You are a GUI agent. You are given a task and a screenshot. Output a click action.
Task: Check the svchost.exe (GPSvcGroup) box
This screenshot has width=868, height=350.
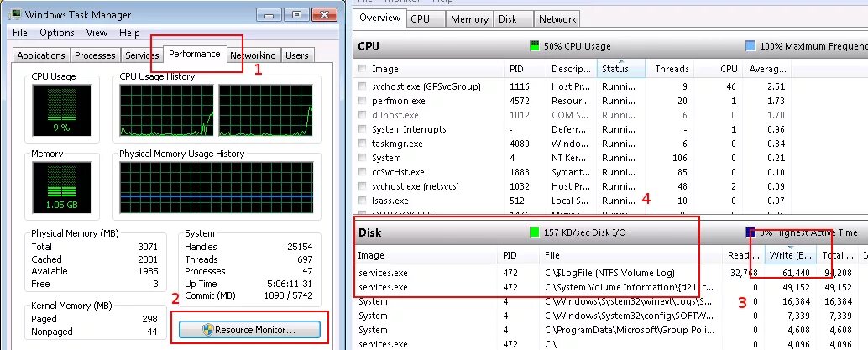362,86
